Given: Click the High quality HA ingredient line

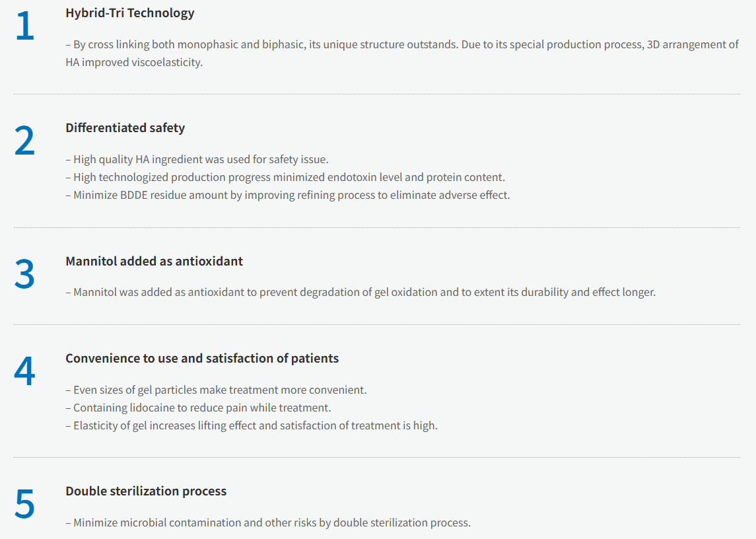Looking at the screenshot, I should tap(197, 160).
